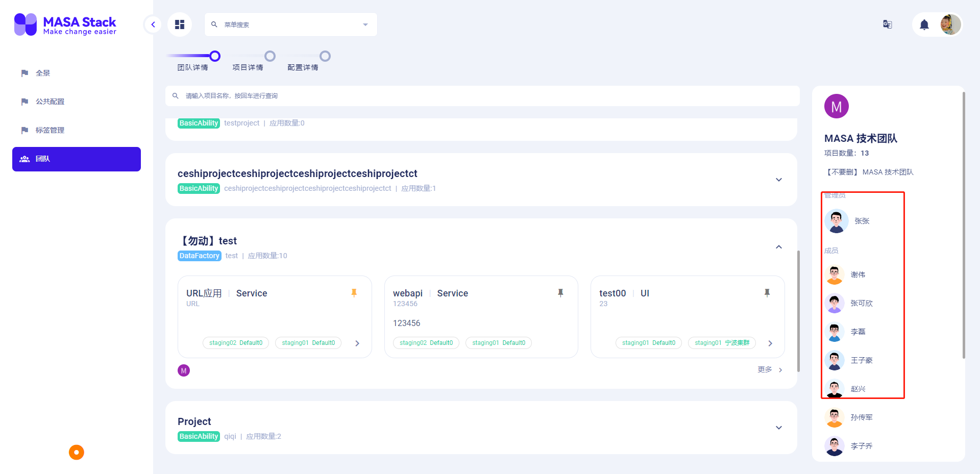This screenshot has height=474, width=980.
Task: Collapse the 【勿动】test project card
Action: click(x=778, y=247)
